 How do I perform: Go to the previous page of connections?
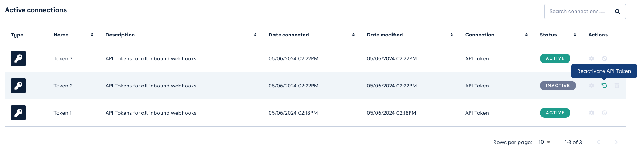pos(598,142)
